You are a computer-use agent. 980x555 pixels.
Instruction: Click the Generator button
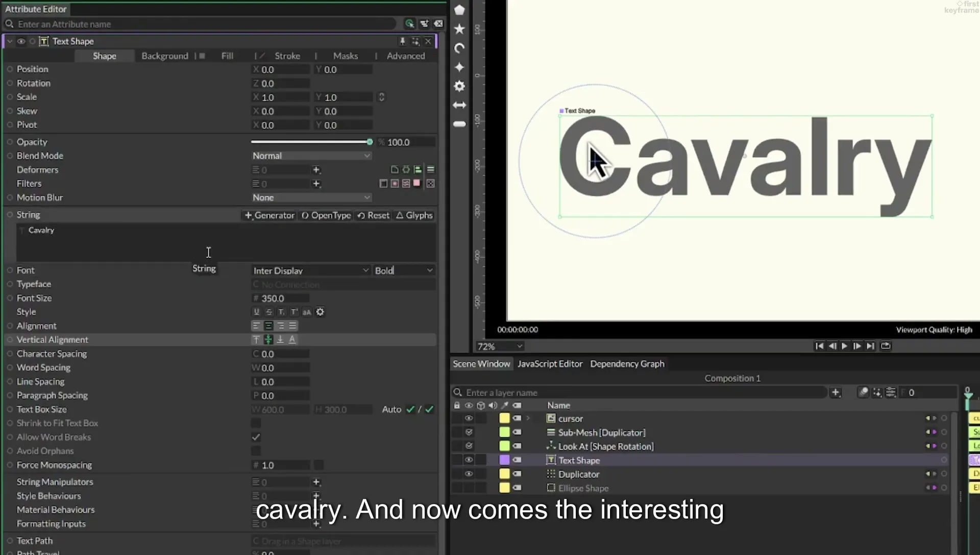[x=269, y=215]
